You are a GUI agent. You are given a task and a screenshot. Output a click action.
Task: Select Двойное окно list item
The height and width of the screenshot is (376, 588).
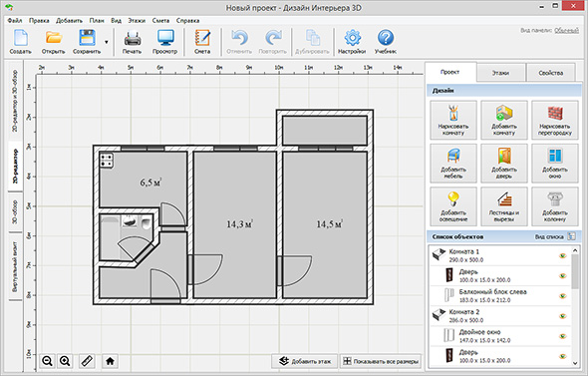click(500, 336)
